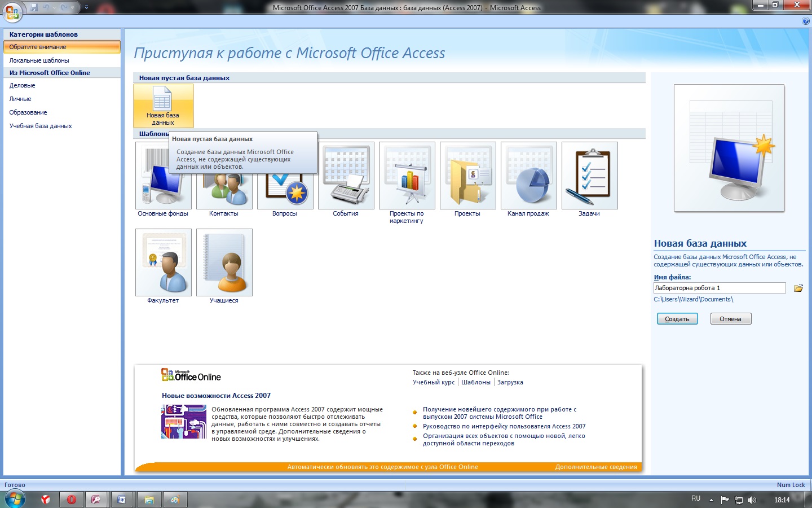Click the Новые возможности Access 2007 heading

pos(217,396)
